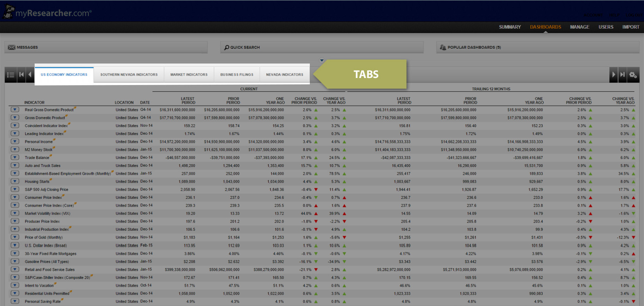The image size is (644, 306).
Task: Open the dashboard list menu icon
Action: pos(11,75)
